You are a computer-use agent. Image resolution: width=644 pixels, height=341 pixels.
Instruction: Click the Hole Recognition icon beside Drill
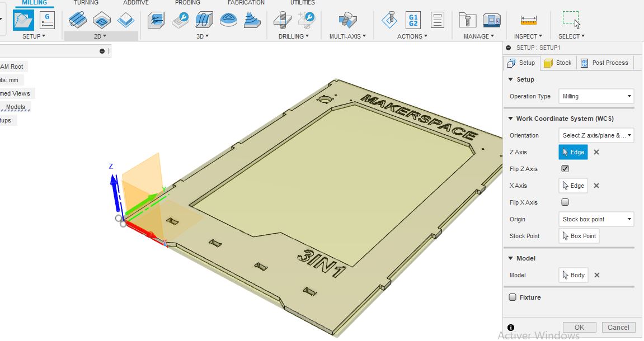click(307, 20)
